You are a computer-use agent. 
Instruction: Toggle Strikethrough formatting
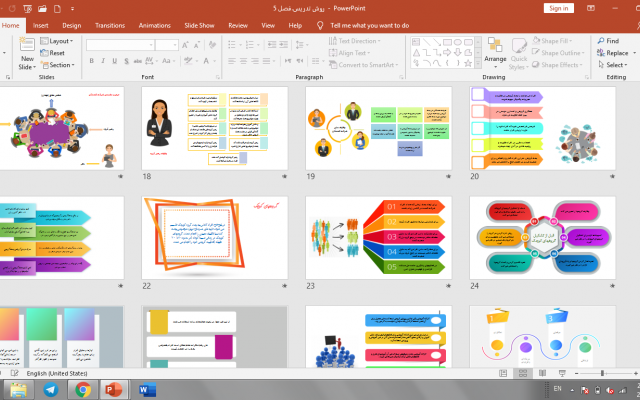tap(138, 61)
